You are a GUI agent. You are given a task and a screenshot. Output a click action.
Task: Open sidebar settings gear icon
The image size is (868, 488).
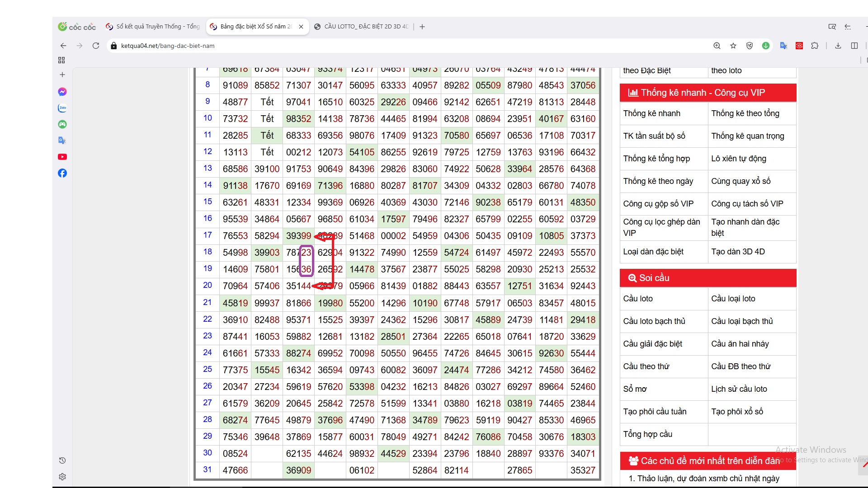click(x=62, y=477)
